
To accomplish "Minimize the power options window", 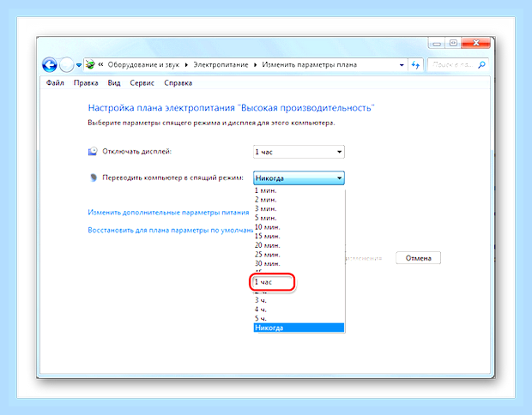I will pyautogui.click(x=437, y=44).
